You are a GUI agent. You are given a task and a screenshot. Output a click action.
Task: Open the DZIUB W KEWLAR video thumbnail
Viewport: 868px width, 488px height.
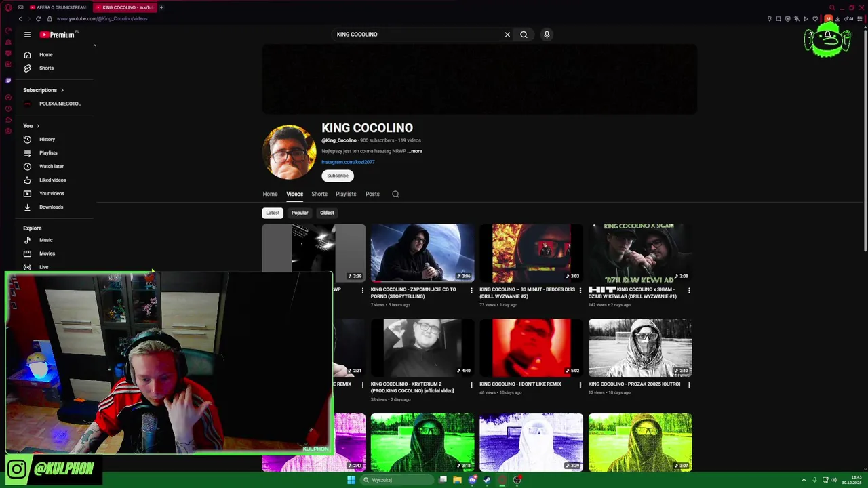[x=640, y=253]
